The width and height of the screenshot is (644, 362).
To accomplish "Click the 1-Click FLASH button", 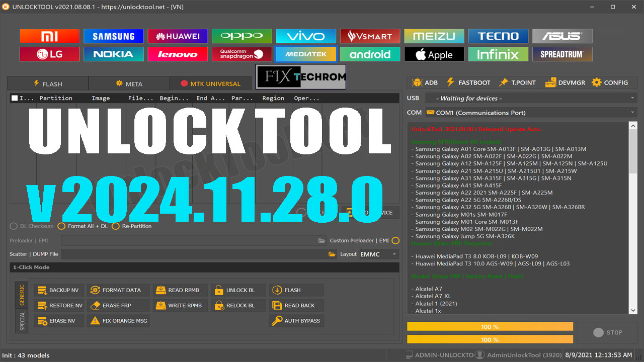I will pos(296,290).
